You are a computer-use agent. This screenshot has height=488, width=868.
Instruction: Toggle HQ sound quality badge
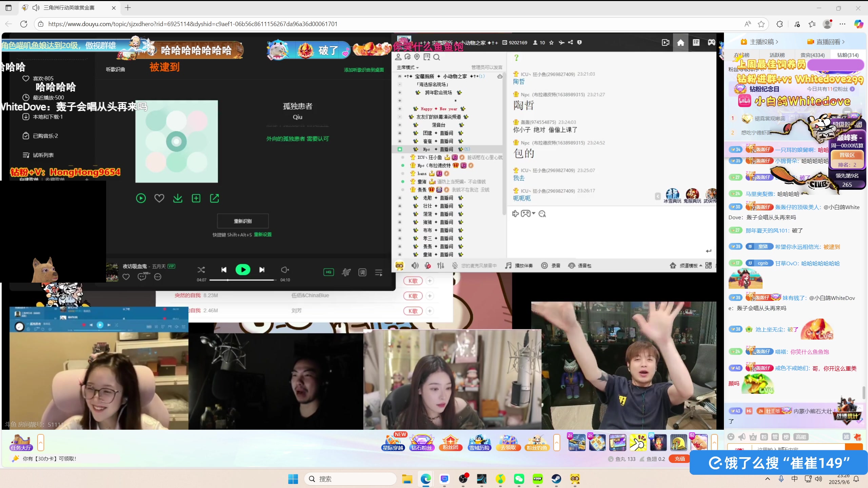click(329, 272)
